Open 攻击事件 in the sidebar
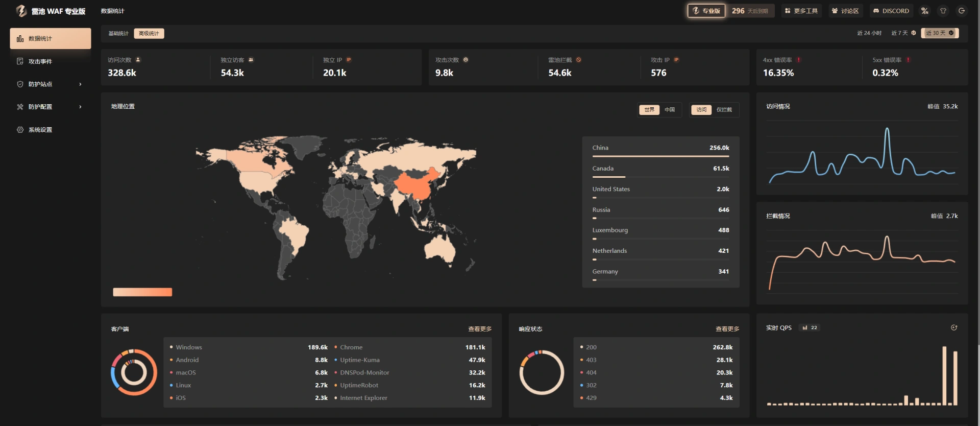The height and width of the screenshot is (426, 980). (x=51, y=61)
